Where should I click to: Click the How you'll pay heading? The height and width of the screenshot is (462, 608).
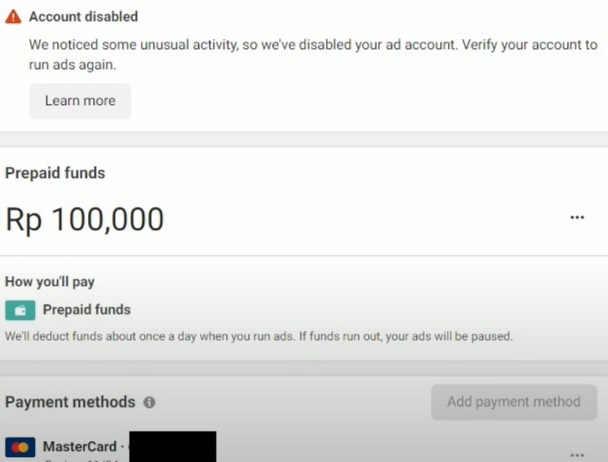pyautogui.click(x=50, y=282)
